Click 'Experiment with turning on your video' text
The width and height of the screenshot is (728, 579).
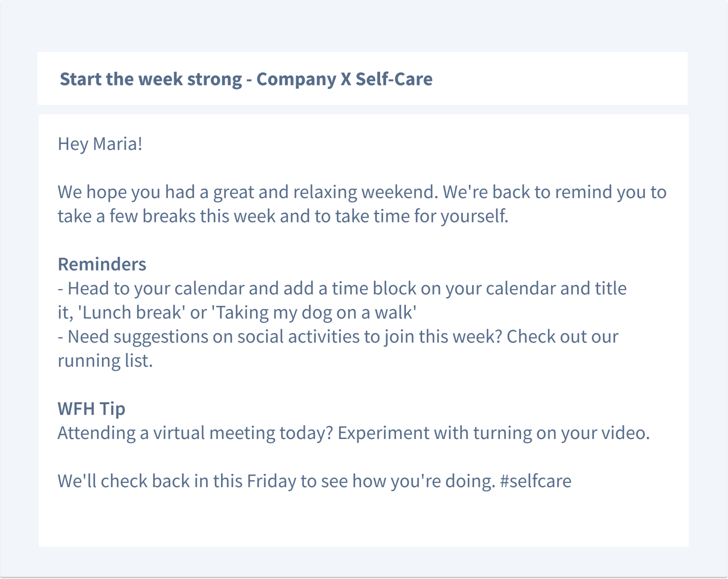click(493, 433)
